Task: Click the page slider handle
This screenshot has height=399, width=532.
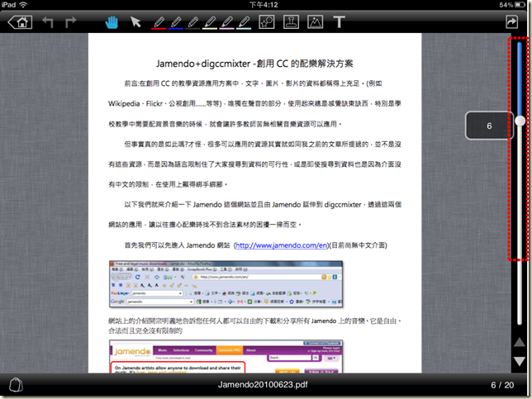Action: (x=520, y=121)
